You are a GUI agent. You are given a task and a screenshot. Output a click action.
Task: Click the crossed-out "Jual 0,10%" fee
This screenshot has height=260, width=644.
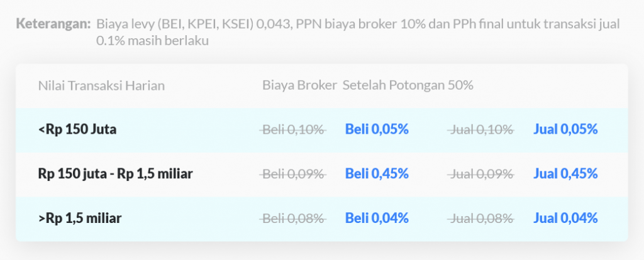[x=482, y=129]
